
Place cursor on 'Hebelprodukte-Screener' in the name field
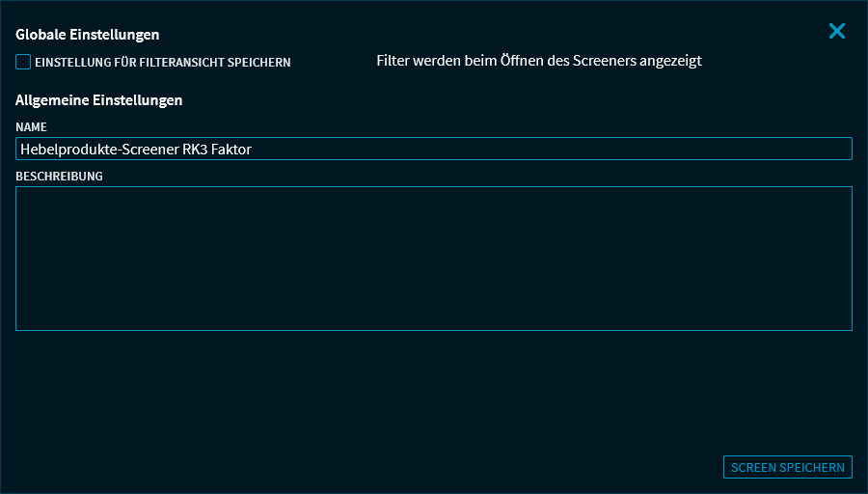[98, 150]
